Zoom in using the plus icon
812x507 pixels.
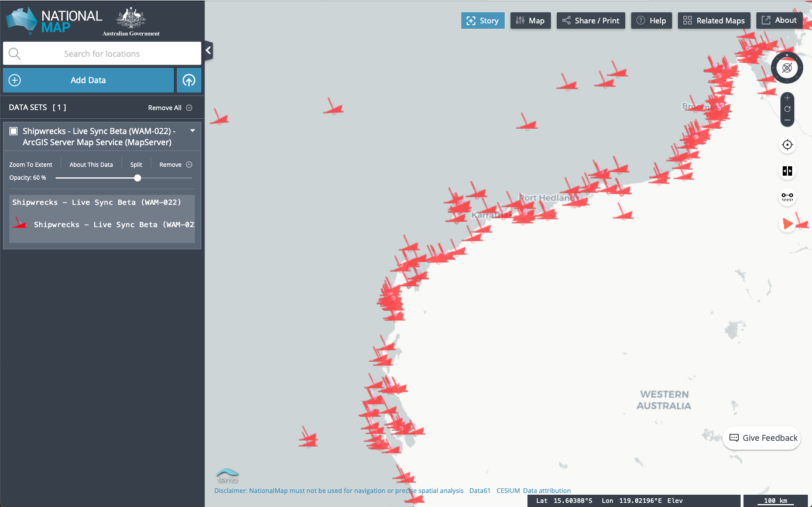(x=787, y=98)
